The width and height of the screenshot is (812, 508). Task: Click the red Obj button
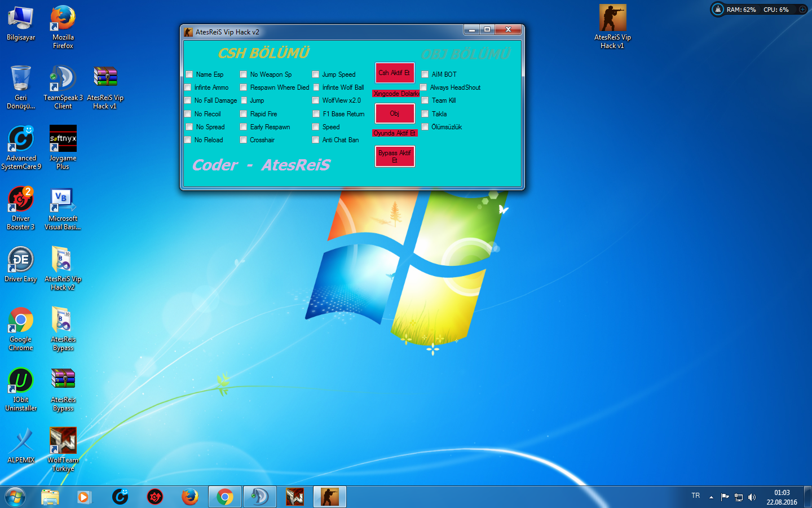pyautogui.click(x=395, y=113)
